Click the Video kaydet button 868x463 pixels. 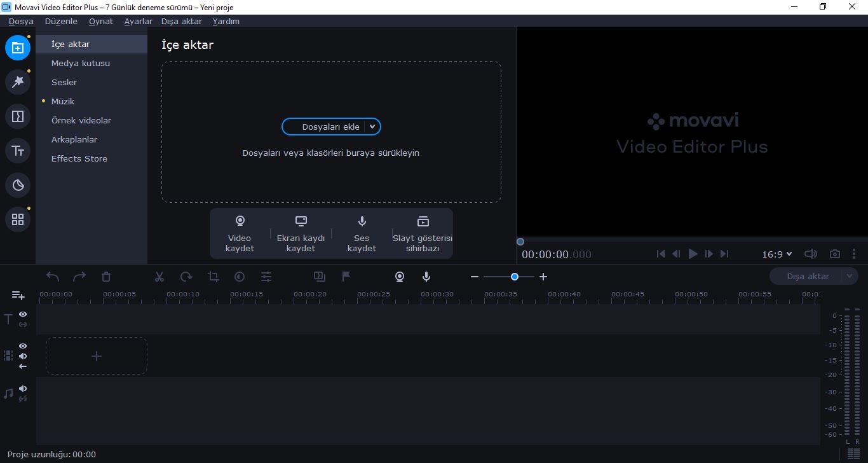tap(240, 233)
